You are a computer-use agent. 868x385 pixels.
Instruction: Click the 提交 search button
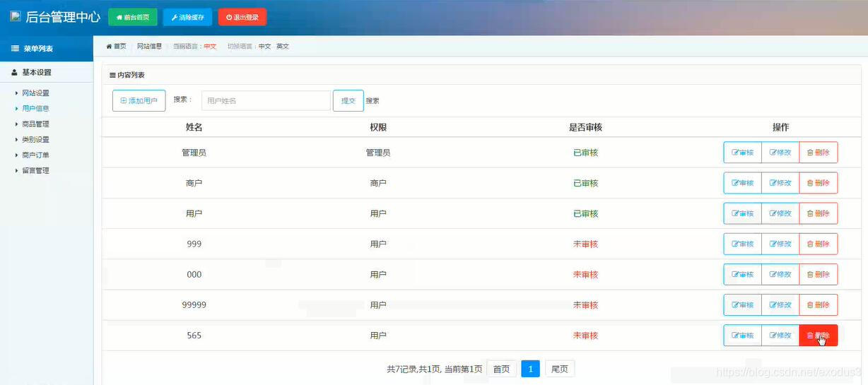348,101
